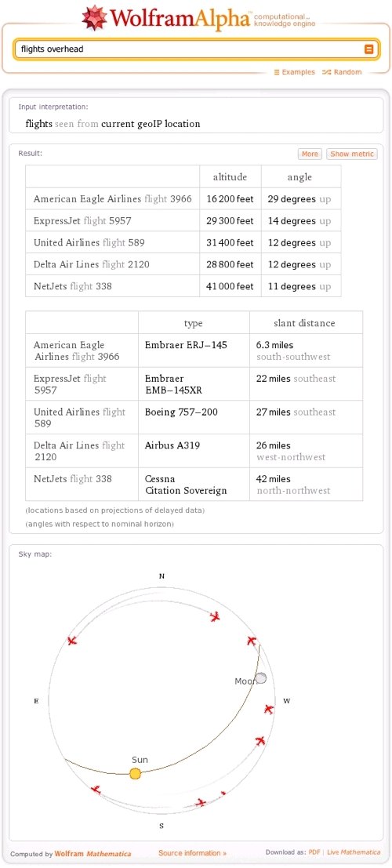Download result as PDF
The image size is (392, 868).
tap(314, 852)
